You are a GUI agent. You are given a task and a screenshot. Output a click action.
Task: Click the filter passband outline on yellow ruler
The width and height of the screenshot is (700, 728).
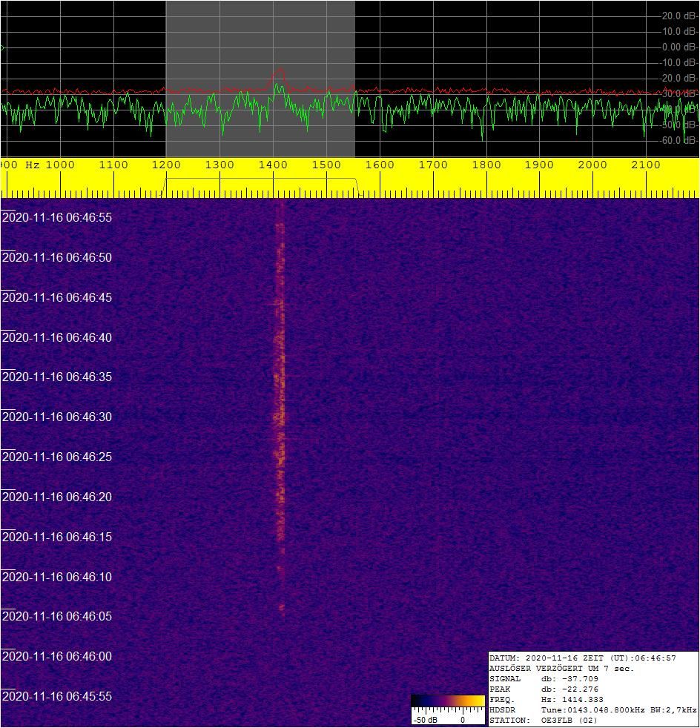(261, 187)
